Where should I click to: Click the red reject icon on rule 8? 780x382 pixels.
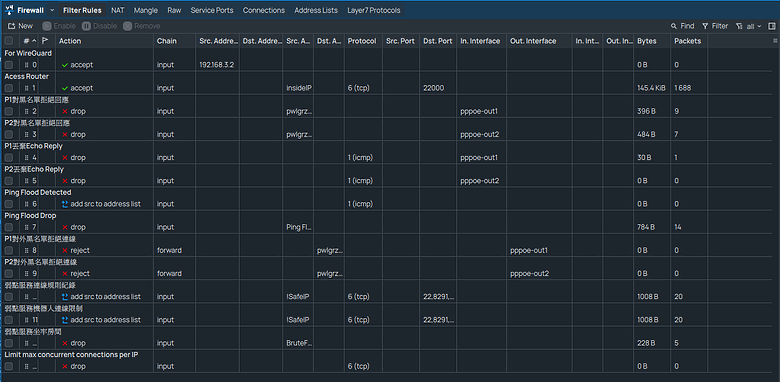[x=65, y=250]
